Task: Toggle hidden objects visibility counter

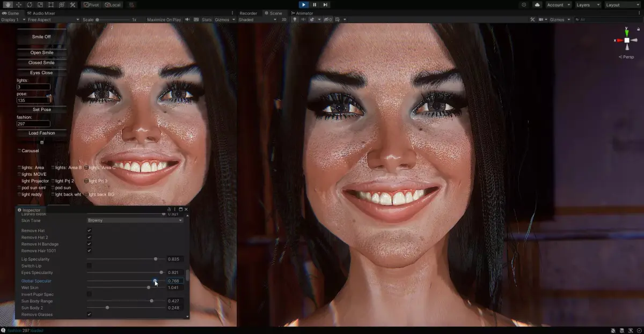Action: click(x=328, y=20)
